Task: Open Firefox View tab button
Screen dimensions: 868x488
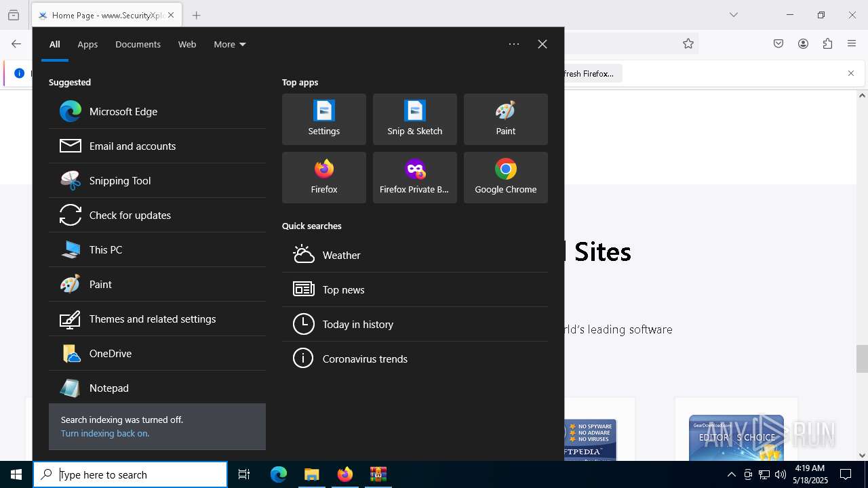Action: click(14, 15)
